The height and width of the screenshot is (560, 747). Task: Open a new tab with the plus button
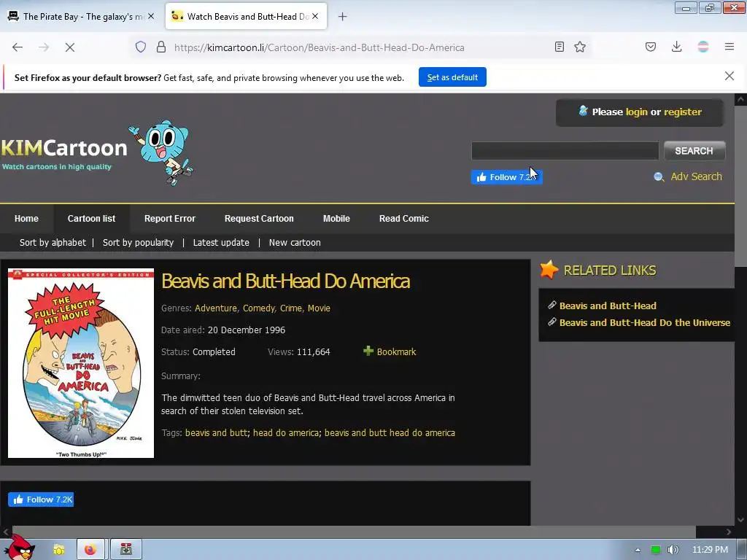pyautogui.click(x=342, y=17)
